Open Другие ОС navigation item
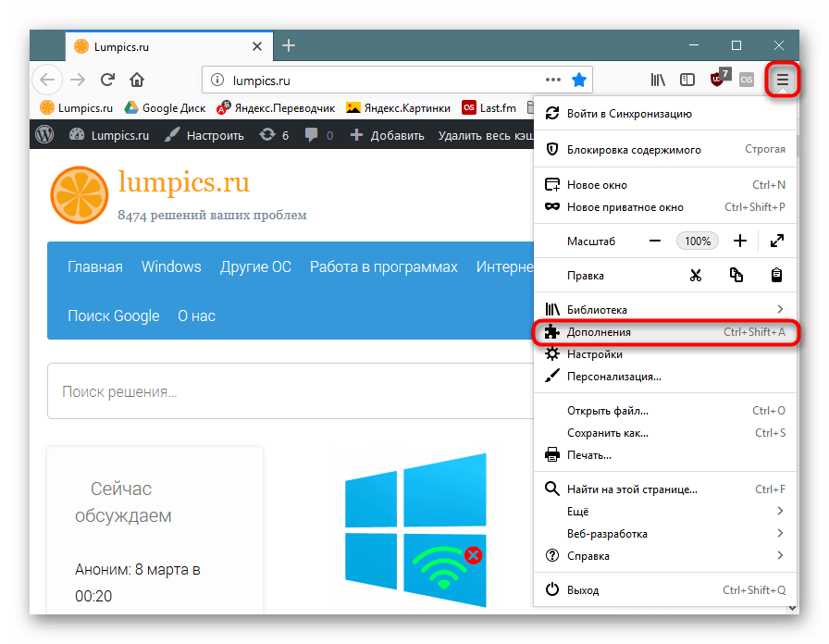The width and height of the screenshot is (829, 644). pos(255,266)
